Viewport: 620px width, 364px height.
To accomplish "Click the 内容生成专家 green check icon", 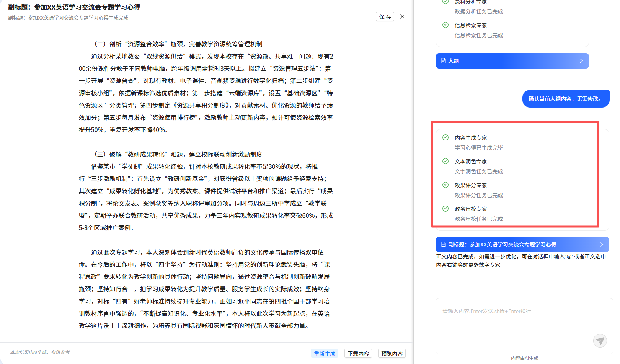I will [x=445, y=137].
